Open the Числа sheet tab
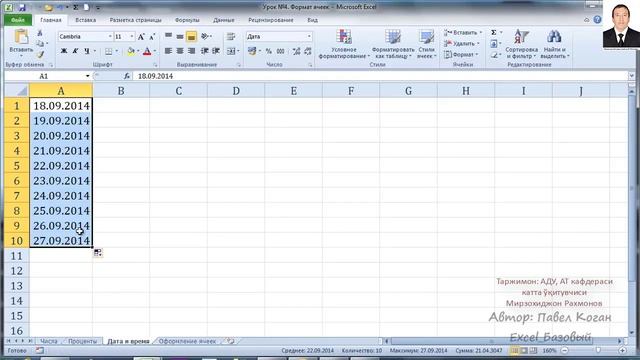Viewport: 640px width, 360px height. click(x=49, y=341)
